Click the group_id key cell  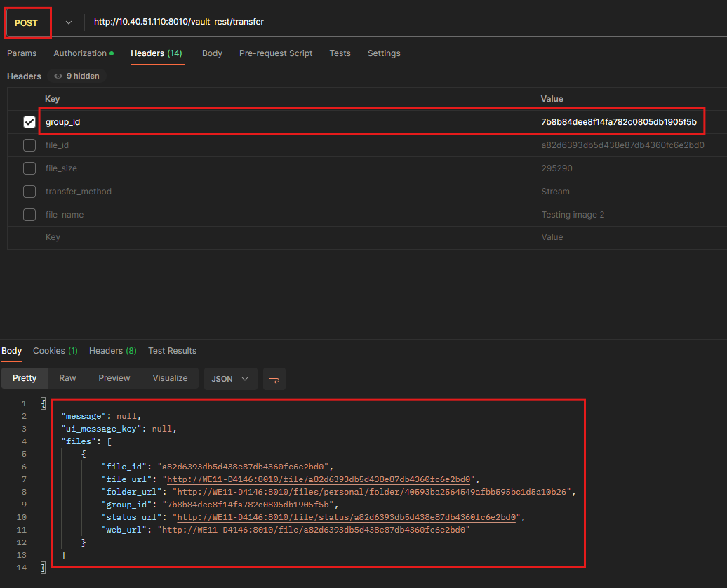[x=287, y=122]
